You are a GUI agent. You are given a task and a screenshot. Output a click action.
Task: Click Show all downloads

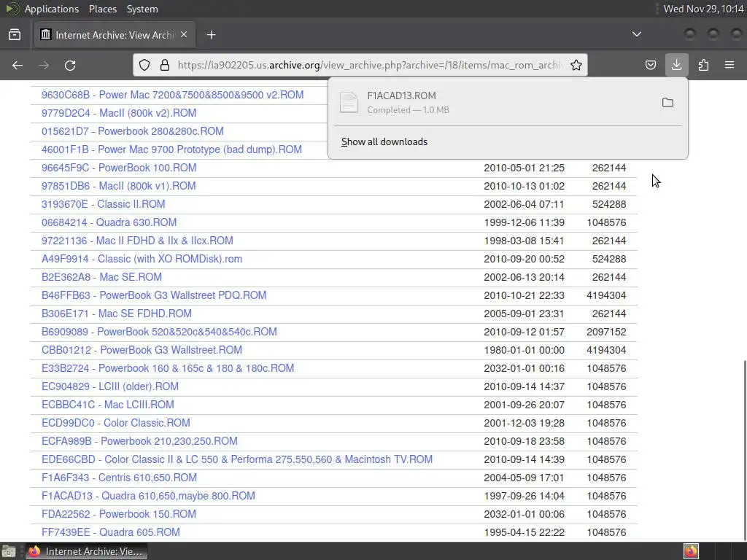384,142
